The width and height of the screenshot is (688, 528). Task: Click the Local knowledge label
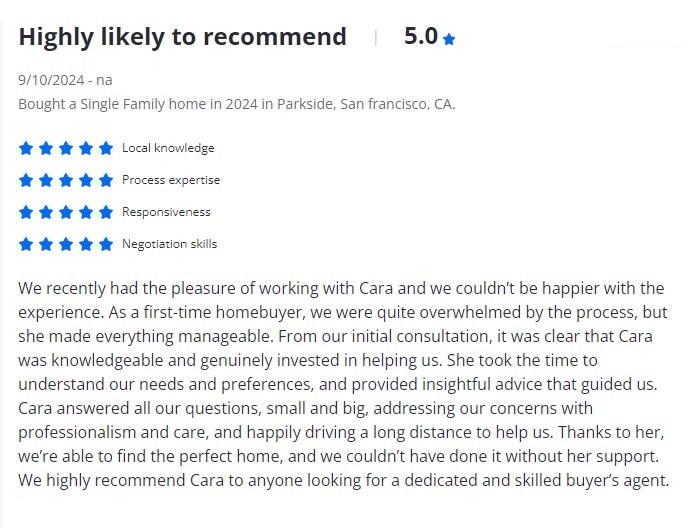pos(168,148)
